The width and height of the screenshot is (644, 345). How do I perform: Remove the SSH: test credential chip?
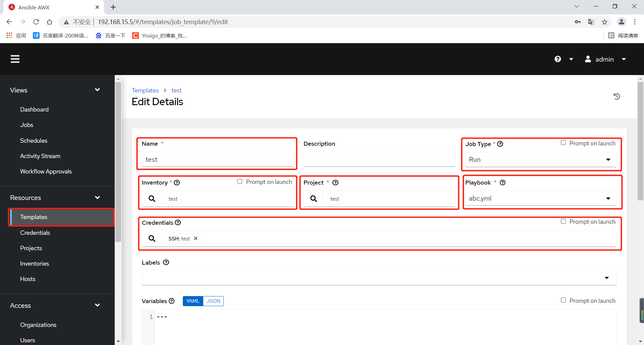pos(196,238)
